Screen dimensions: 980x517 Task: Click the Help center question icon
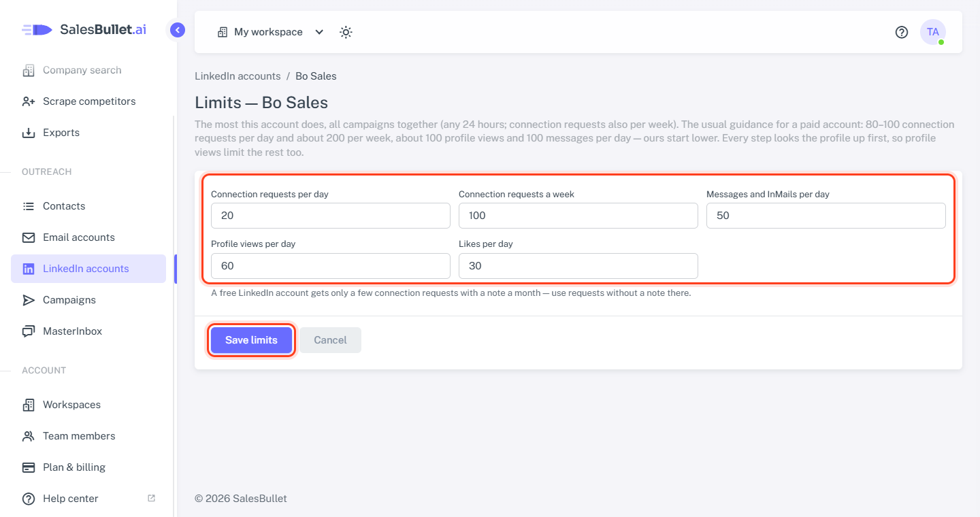click(x=29, y=499)
